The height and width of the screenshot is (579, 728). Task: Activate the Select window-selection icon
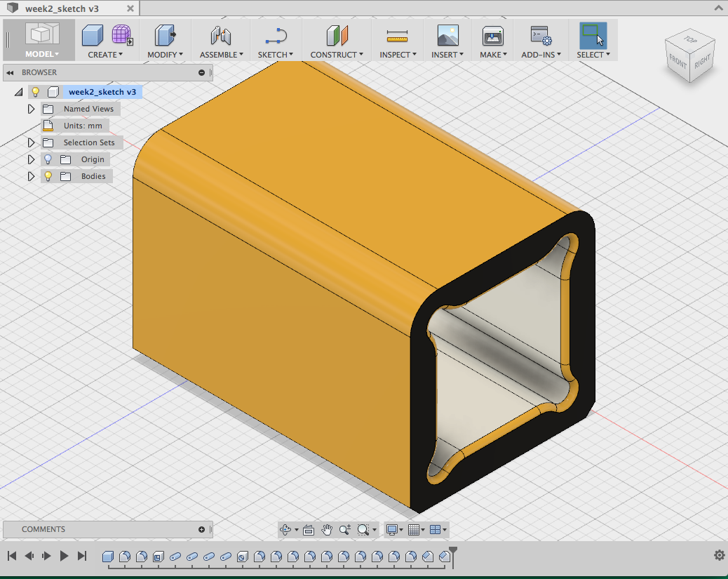593,35
